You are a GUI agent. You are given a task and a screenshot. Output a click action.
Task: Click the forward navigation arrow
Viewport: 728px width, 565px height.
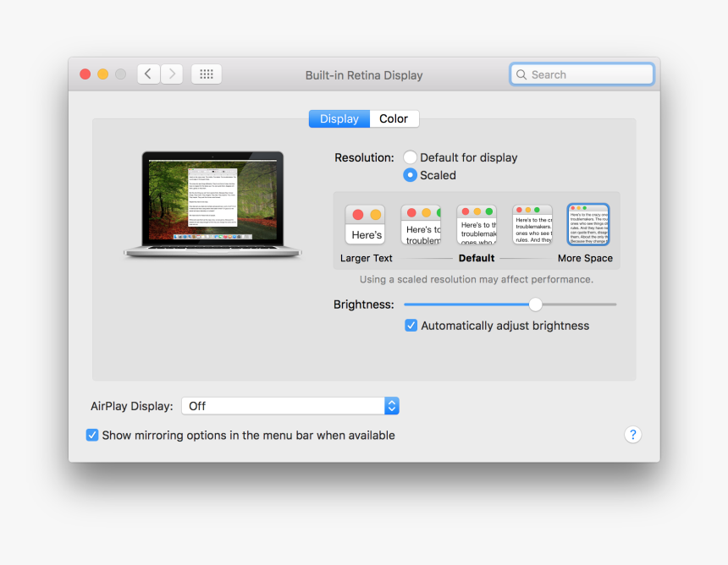click(x=172, y=74)
